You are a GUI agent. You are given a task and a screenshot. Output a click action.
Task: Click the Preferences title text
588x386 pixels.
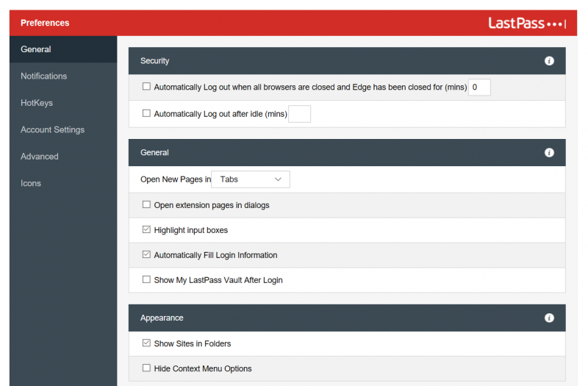pos(45,23)
